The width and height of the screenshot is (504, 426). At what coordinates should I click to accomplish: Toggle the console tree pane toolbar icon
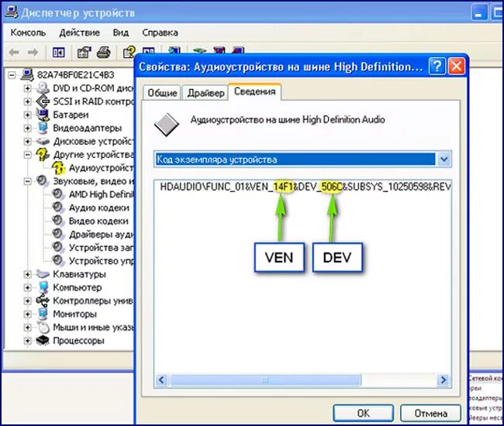(x=58, y=52)
